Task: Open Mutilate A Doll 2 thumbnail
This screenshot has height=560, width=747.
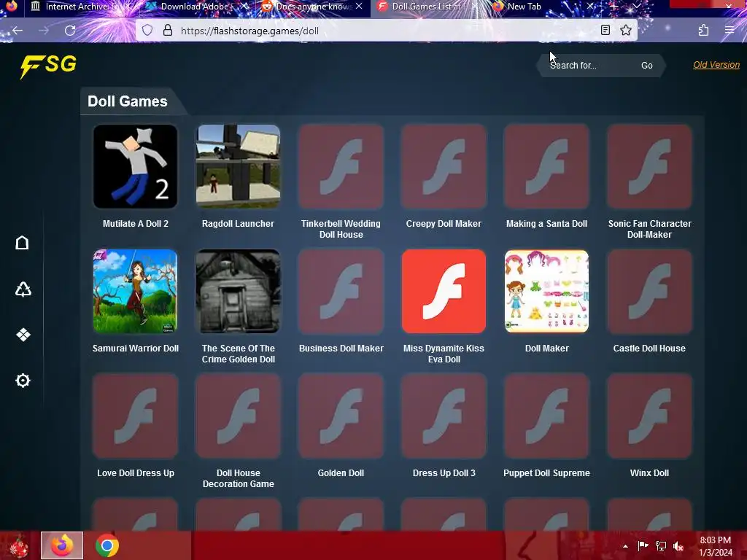Action: pyautogui.click(x=135, y=166)
